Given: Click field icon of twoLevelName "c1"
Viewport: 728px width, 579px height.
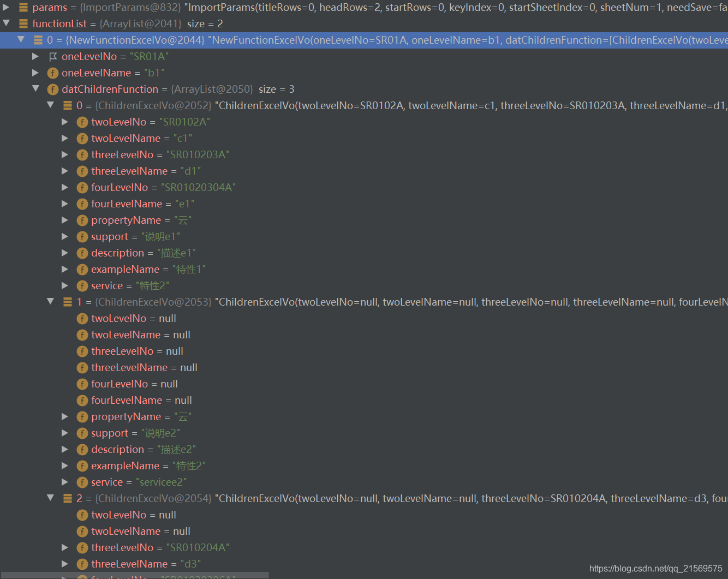Looking at the screenshot, I should [x=82, y=139].
